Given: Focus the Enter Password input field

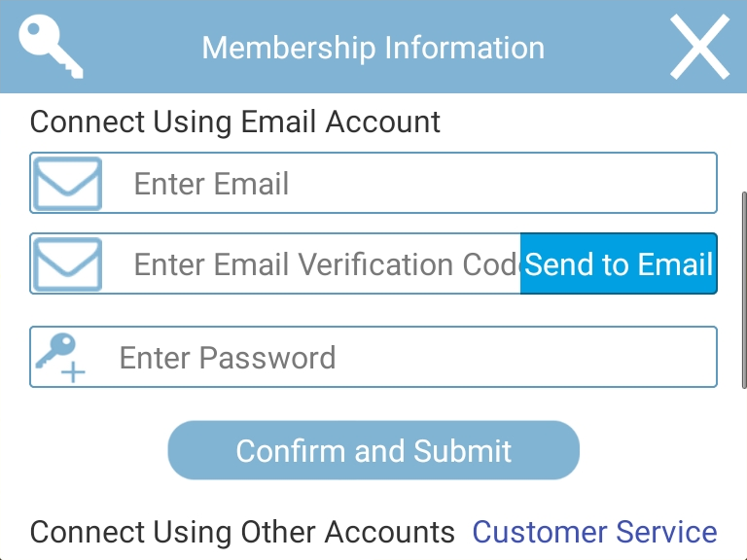Looking at the screenshot, I should tap(373, 357).
